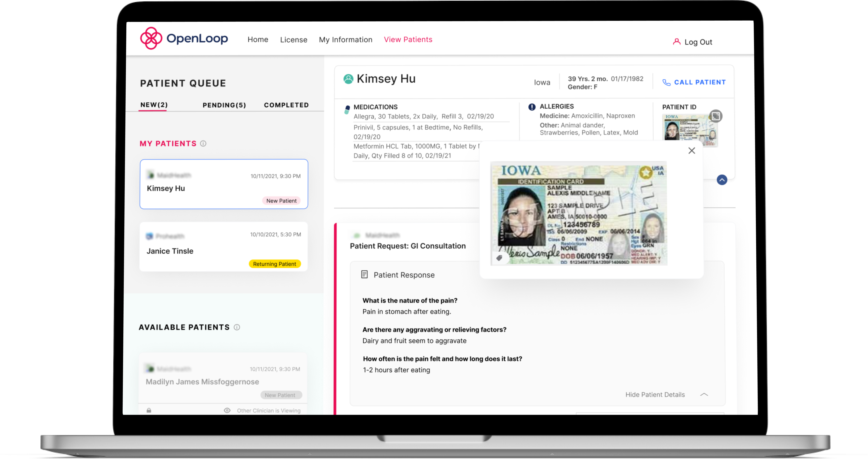Click the My Patients info icon
The width and height of the screenshot is (868, 465).
click(x=203, y=144)
